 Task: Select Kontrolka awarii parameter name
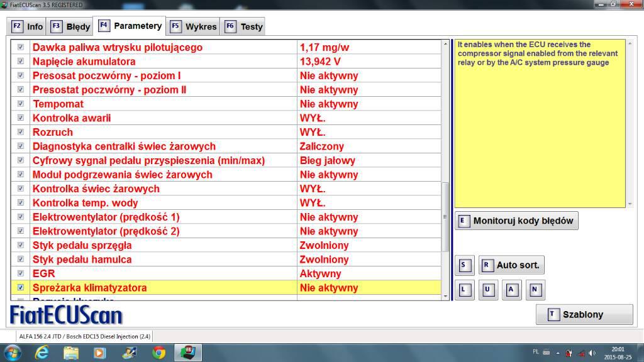tap(72, 118)
